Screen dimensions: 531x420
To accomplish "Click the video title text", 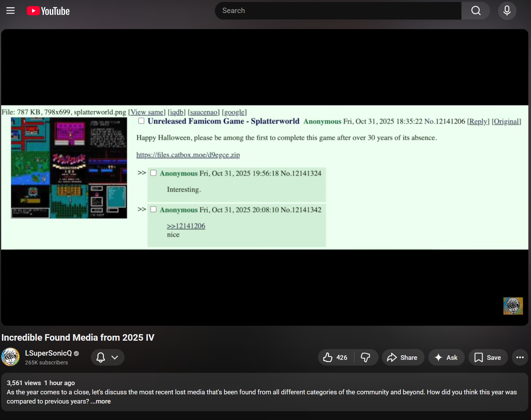I will 78,338.
